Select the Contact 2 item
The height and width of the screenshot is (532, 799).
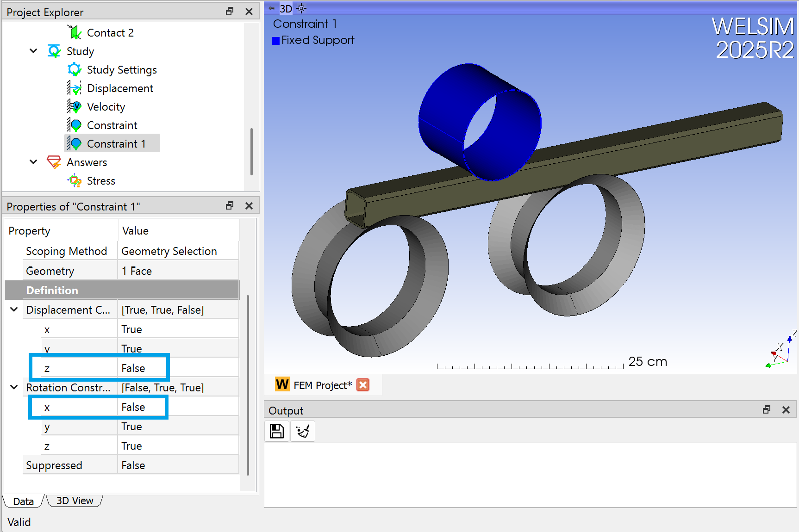[110, 32]
